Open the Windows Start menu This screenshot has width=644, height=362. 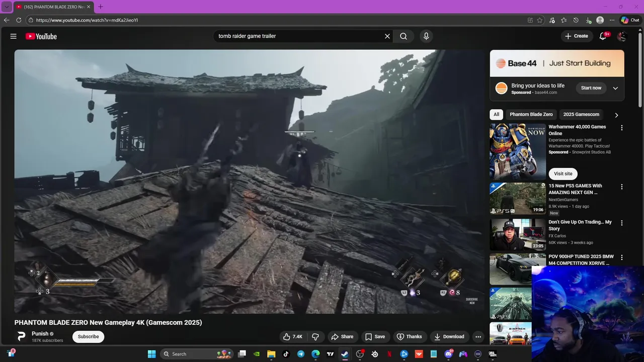pos(152,354)
